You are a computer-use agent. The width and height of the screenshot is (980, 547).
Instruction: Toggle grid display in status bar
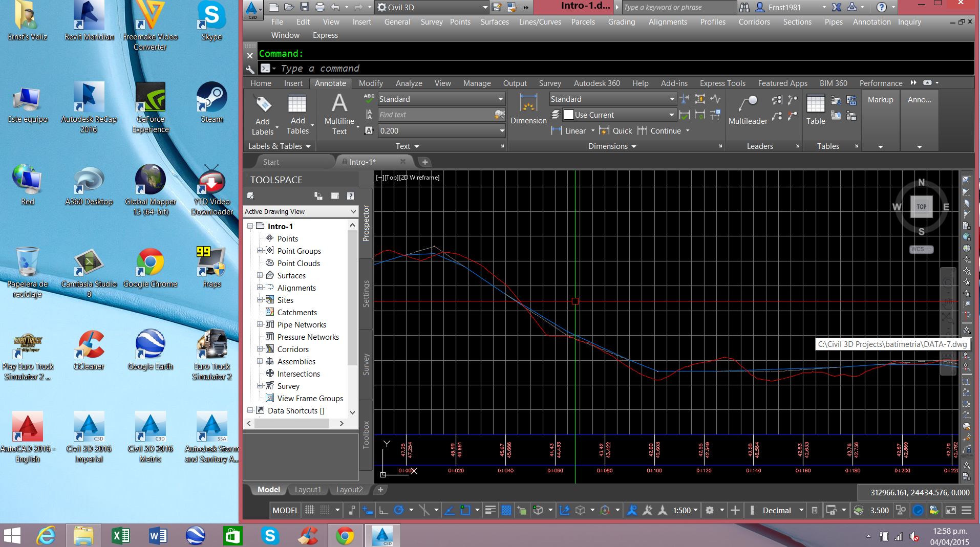pos(310,510)
